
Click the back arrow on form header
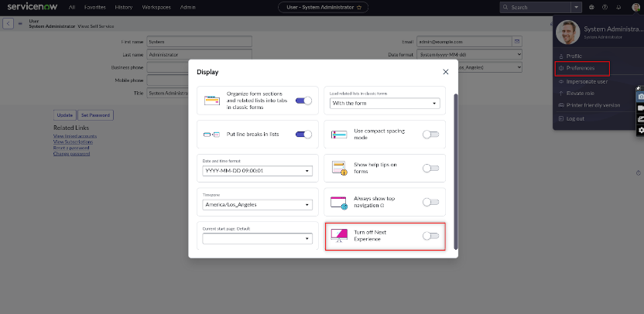[8, 23]
